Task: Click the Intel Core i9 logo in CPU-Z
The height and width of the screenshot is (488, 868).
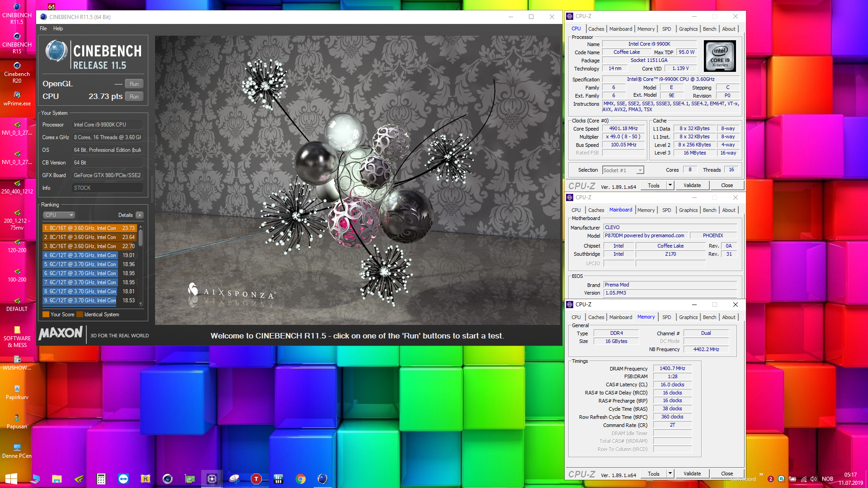Action: click(x=720, y=56)
